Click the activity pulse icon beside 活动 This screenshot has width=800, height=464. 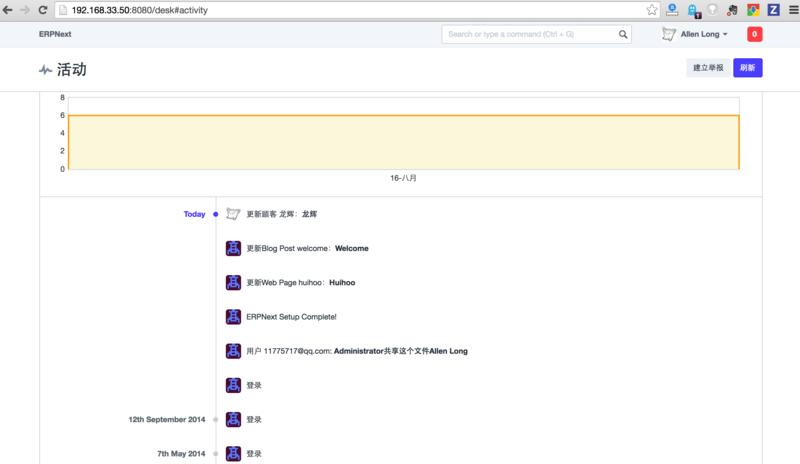tap(45, 70)
